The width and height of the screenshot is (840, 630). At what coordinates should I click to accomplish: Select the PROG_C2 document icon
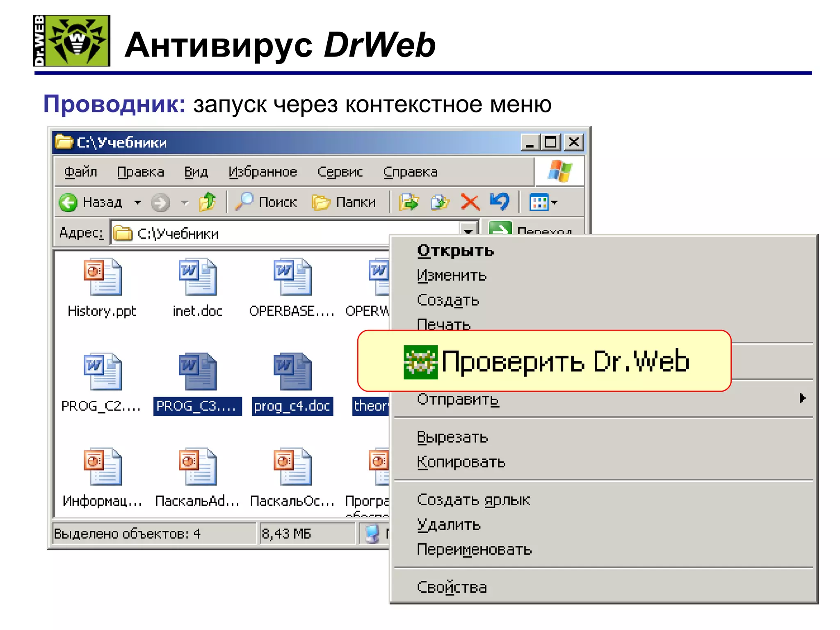(103, 372)
